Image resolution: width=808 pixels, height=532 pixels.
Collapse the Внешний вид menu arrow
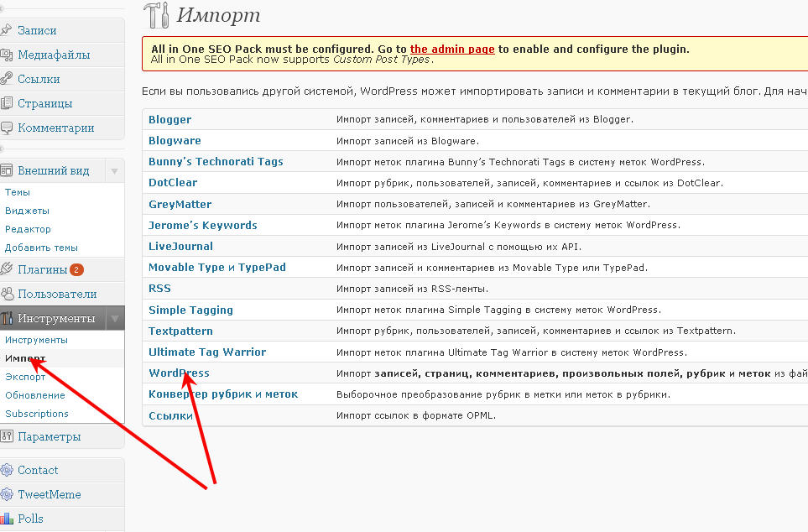(x=114, y=170)
